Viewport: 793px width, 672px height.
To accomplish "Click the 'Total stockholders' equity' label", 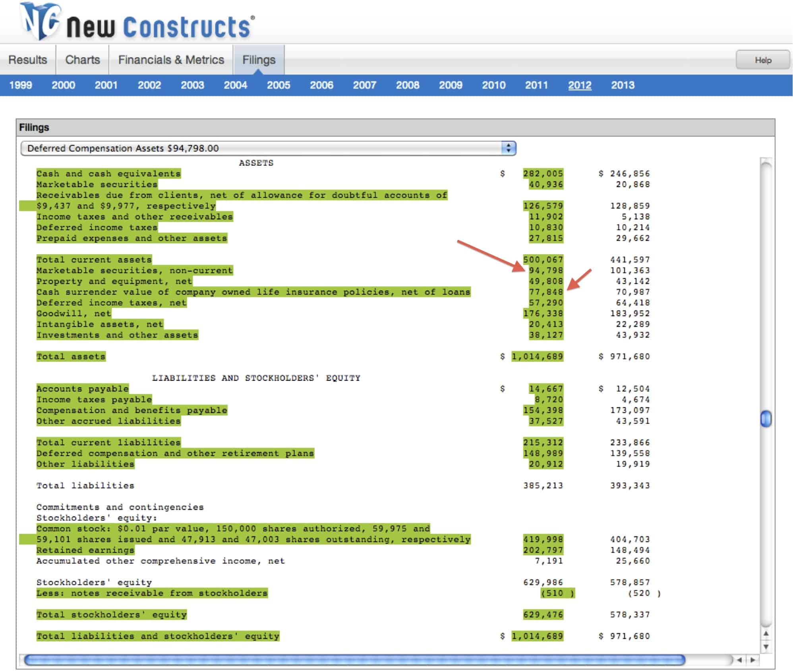I will pyautogui.click(x=112, y=615).
